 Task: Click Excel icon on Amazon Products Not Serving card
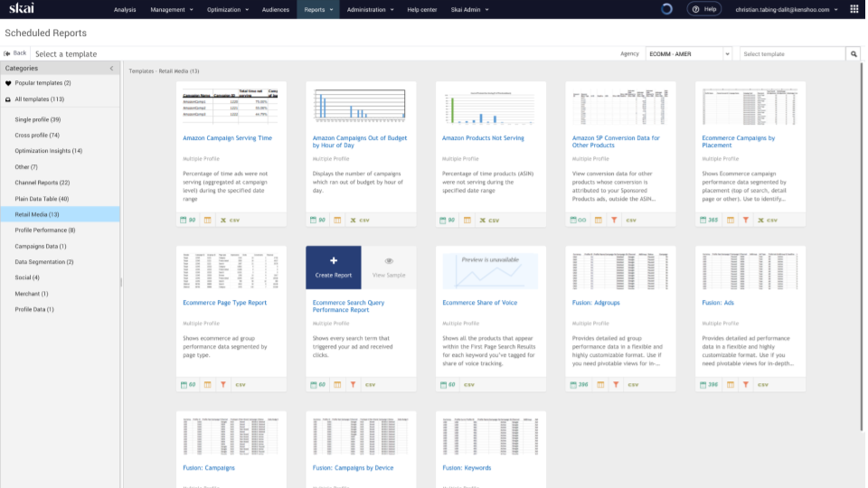[x=482, y=220]
